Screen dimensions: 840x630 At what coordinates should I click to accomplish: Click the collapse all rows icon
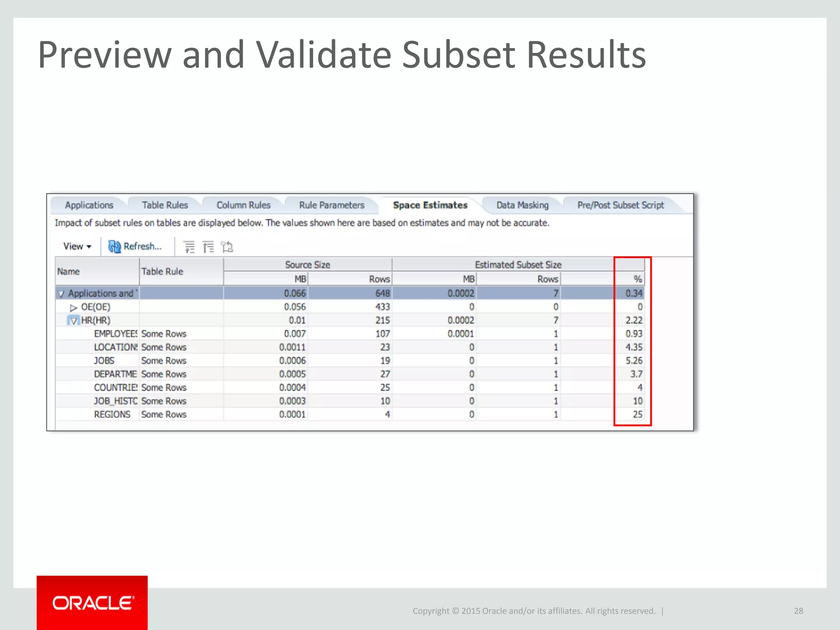coord(208,247)
